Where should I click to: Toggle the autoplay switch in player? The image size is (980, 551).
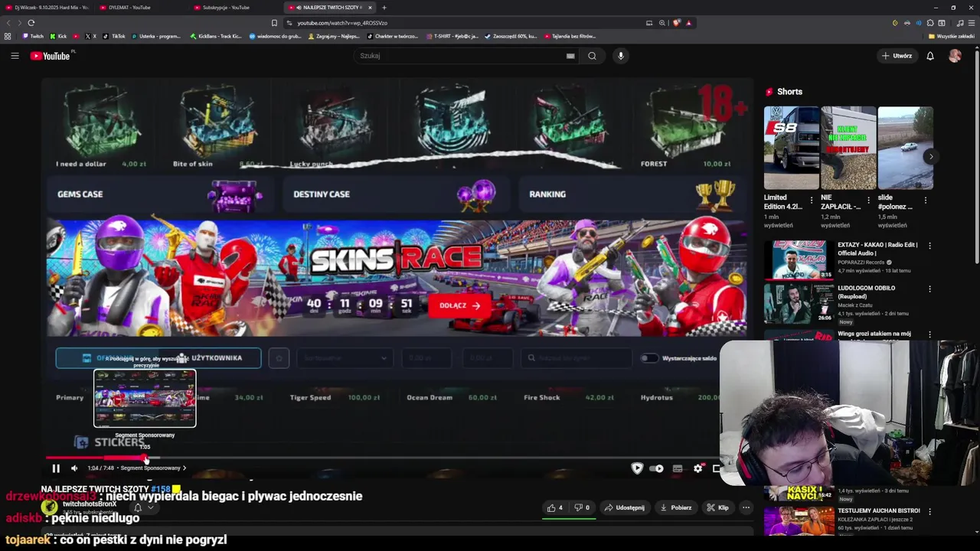[657, 468]
